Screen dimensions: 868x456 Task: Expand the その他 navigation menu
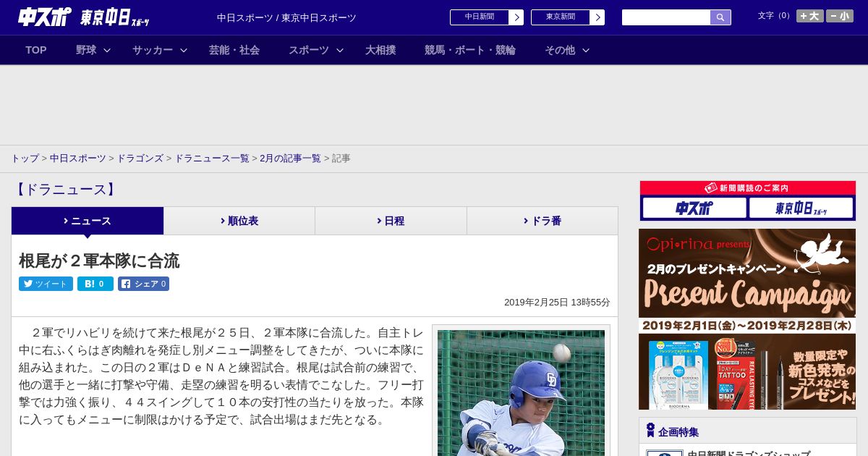tap(567, 50)
